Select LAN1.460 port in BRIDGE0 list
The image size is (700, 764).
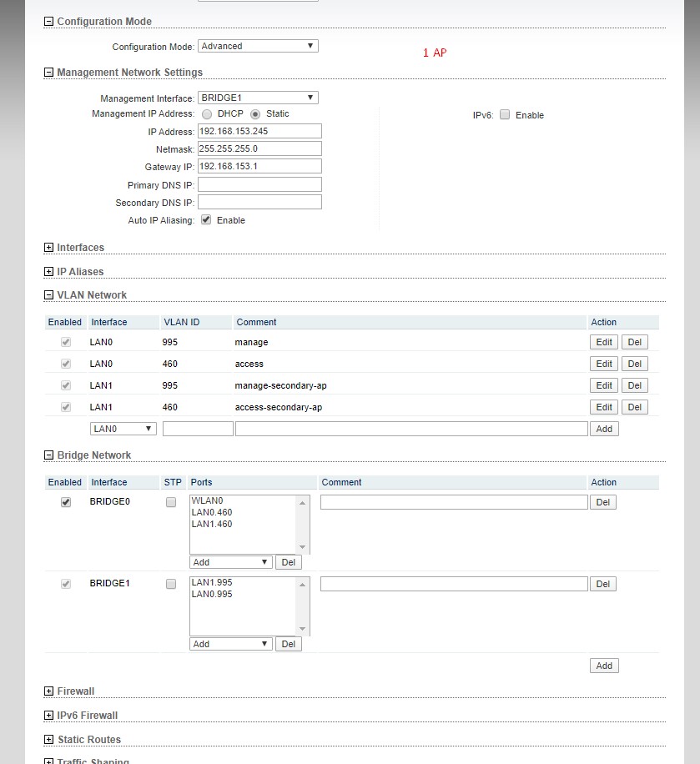212,525
